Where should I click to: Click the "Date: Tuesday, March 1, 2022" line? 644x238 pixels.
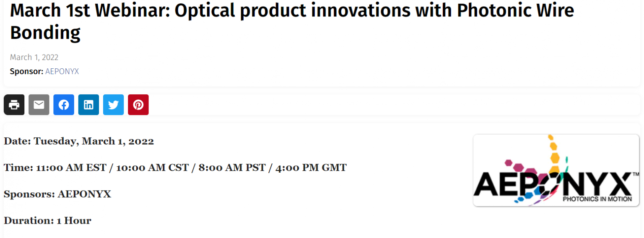tap(79, 141)
